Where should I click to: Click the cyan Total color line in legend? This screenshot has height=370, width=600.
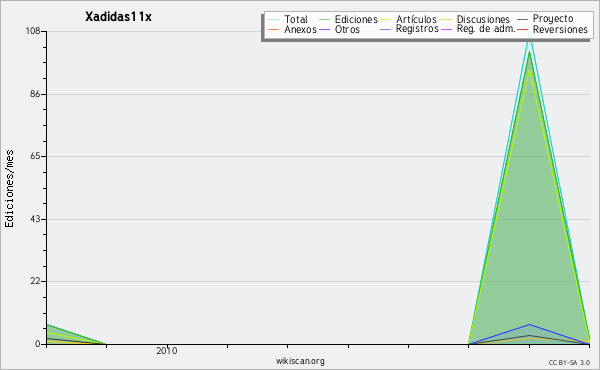coord(274,19)
